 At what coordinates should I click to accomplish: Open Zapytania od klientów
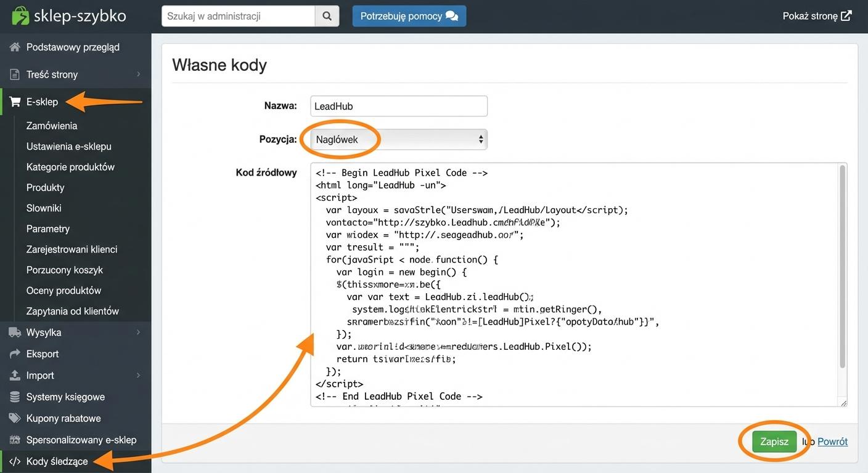coord(73,312)
